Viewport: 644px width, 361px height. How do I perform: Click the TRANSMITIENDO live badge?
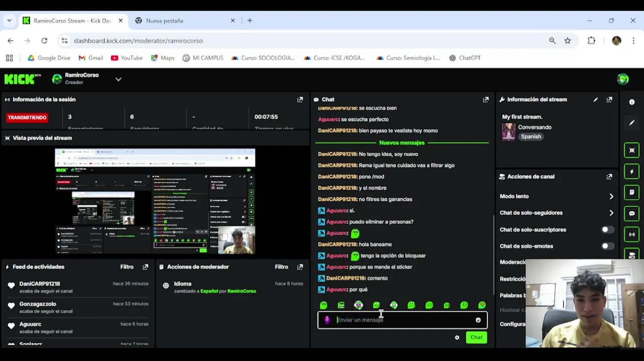coord(27,117)
